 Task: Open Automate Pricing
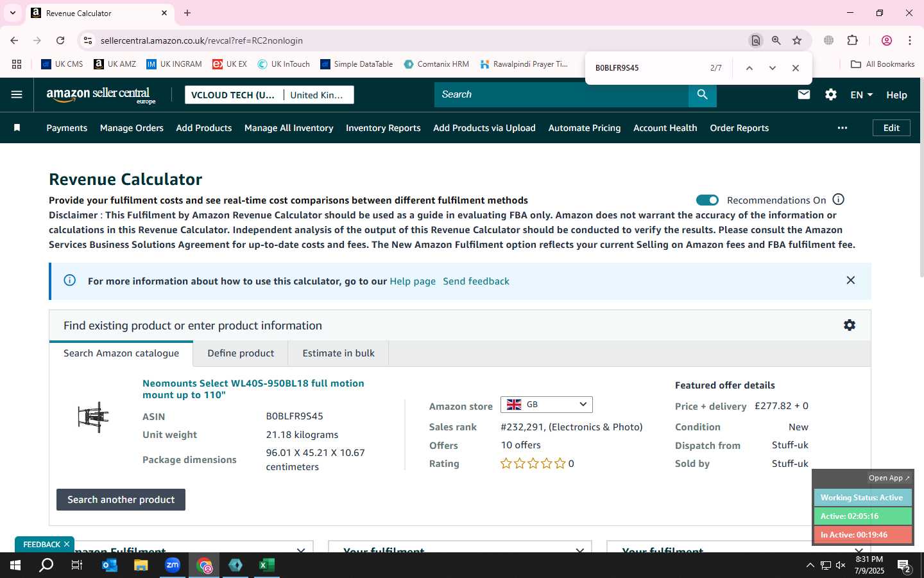pos(585,128)
